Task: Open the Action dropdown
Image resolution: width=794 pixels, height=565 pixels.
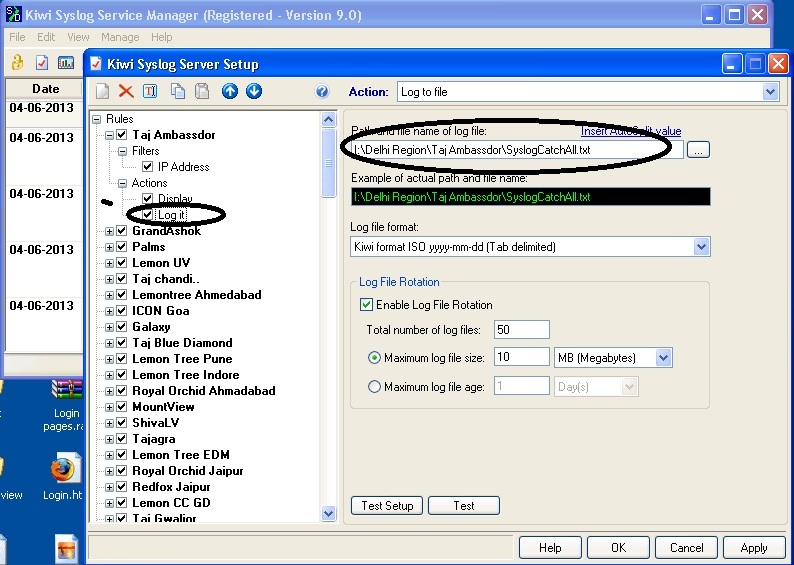Action: tap(770, 92)
